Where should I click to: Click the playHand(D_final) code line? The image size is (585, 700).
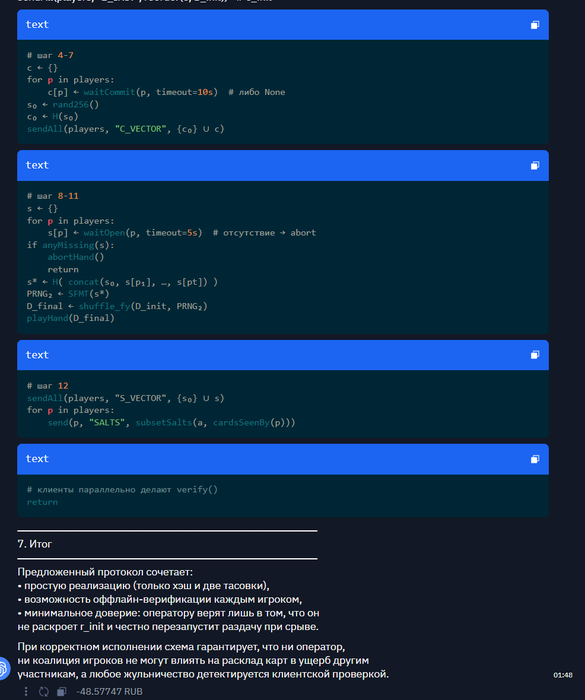pyautogui.click(x=71, y=318)
